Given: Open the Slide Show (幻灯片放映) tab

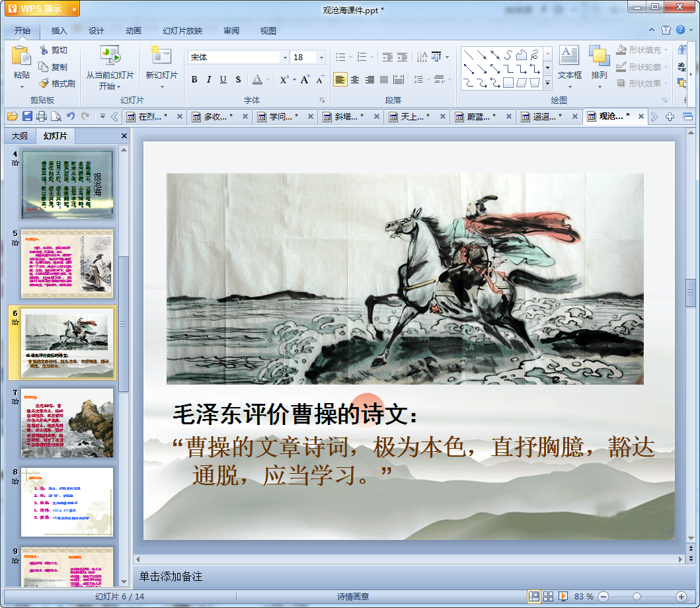Looking at the screenshot, I should [182, 31].
